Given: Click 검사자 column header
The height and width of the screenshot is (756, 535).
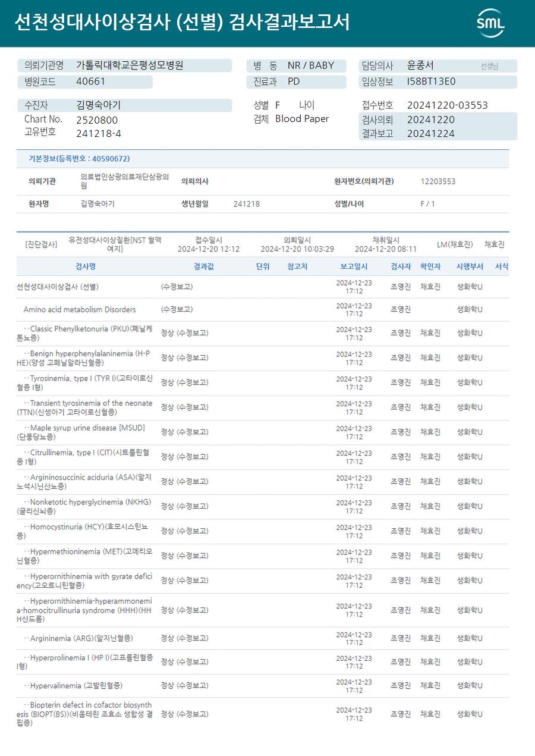Looking at the screenshot, I should tap(401, 266).
